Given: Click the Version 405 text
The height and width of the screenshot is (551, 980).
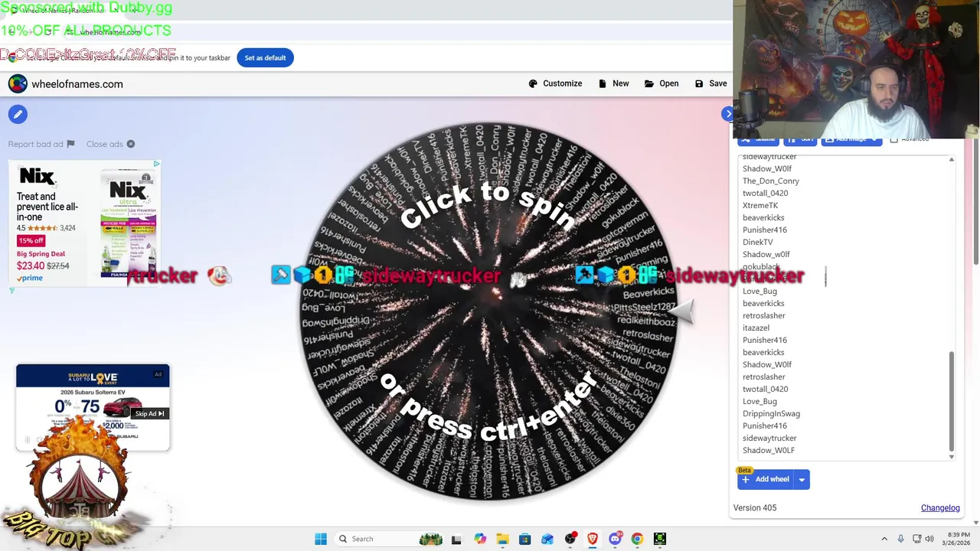Looking at the screenshot, I should click(755, 508).
